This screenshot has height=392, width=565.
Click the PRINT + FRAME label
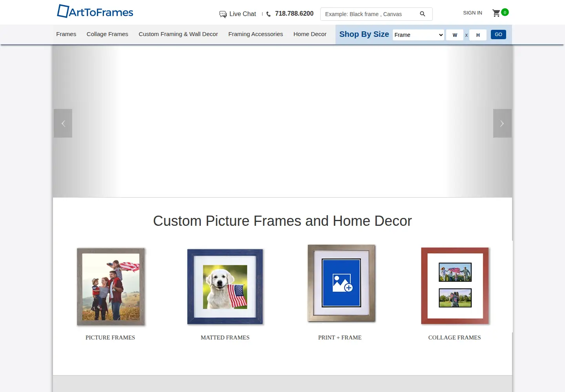coord(340,338)
